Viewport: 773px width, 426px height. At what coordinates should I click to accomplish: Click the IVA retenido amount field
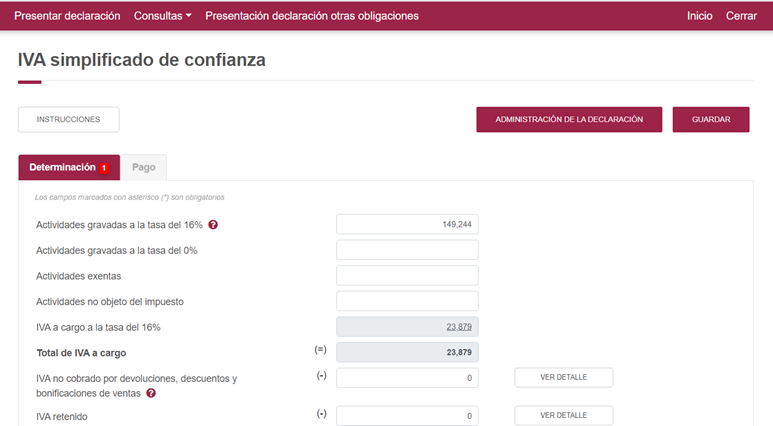tap(407, 415)
